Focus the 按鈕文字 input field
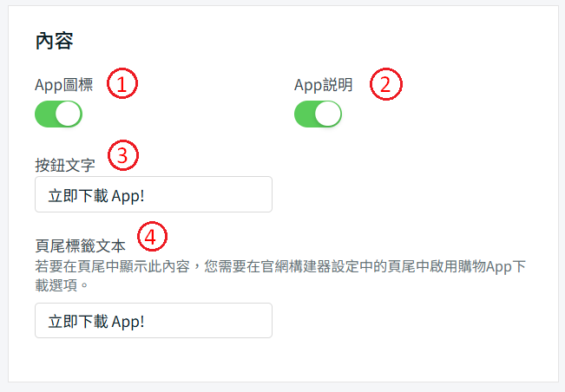565x392 pixels. [x=154, y=194]
